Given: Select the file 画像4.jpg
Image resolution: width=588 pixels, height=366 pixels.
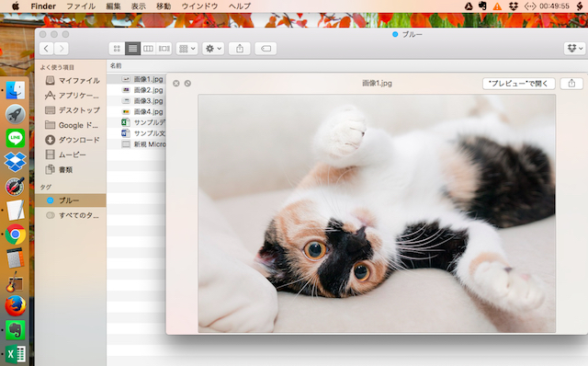Looking at the screenshot, I should [137, 111].
